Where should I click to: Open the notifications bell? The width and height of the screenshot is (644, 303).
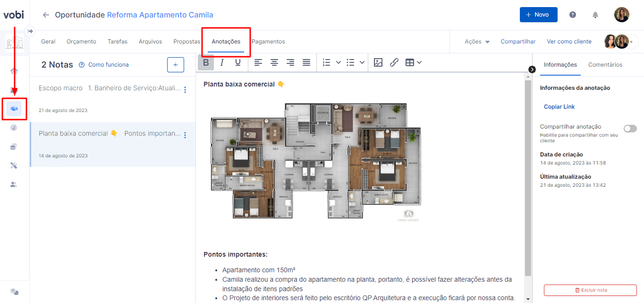tap(595, 15)
